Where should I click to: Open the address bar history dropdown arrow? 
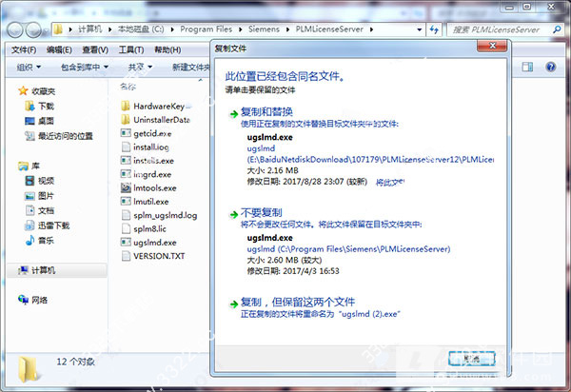point(420,29)
